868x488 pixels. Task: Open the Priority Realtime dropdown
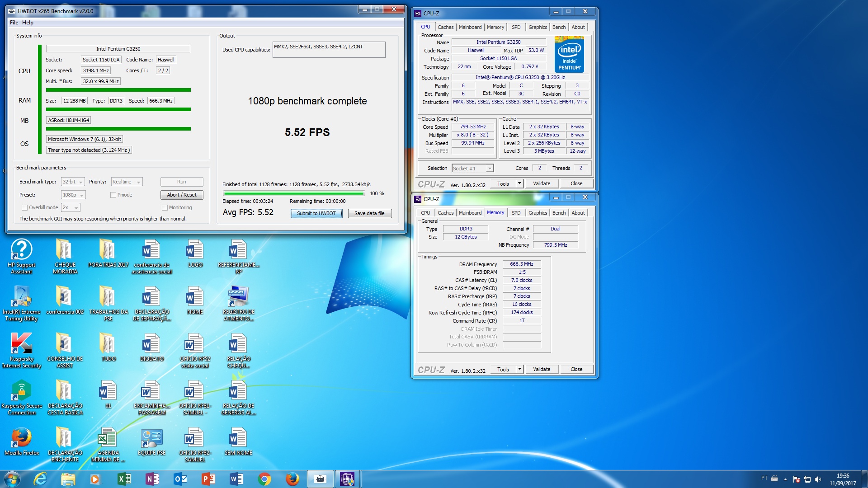point(127,182)
